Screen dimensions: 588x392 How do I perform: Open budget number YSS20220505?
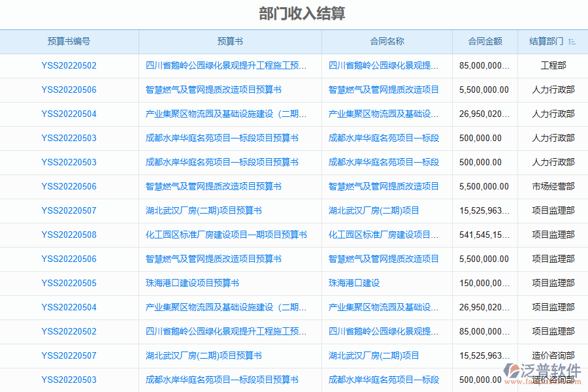(69, 283)
